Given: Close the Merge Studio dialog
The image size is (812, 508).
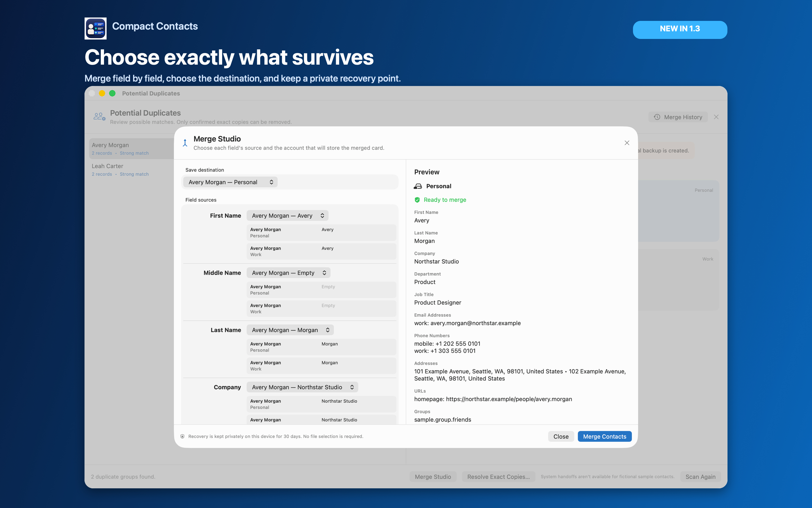Looking at the screenshot, I should [627, 143].
